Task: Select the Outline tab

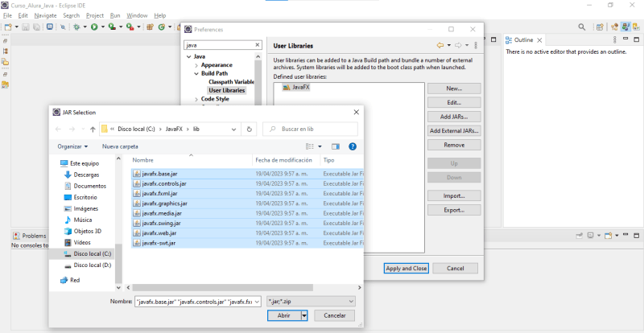Action: point(524,40)
